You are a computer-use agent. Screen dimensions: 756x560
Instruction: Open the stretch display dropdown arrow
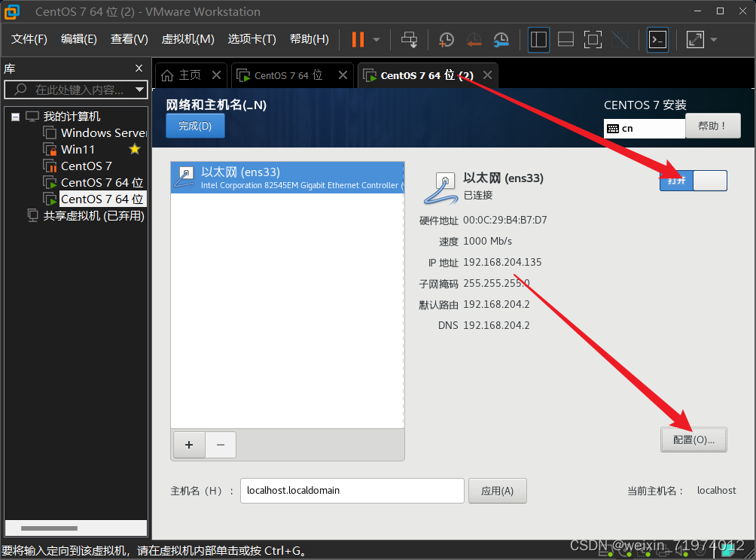click(x=714, y=40)
